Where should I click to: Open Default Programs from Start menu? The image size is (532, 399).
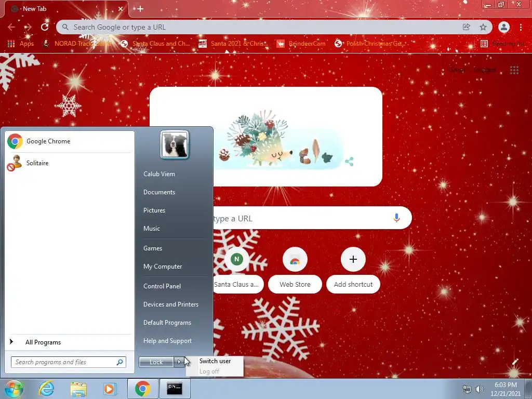pyautogui.click(x=167, y=322)
